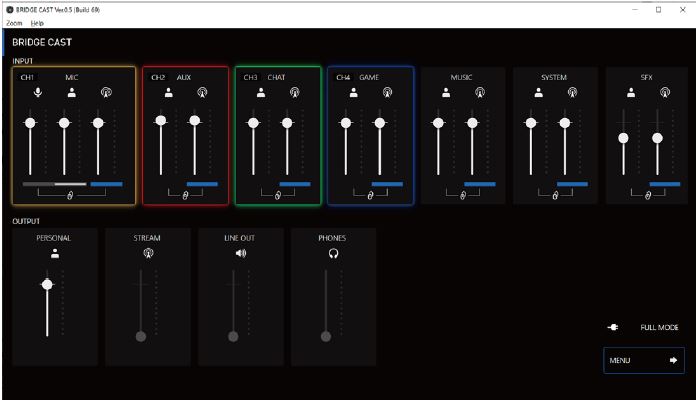Click the CH3 CHAT personal mix person icon
Viewport: 698px width, 401px height.
tap(261, 92)
